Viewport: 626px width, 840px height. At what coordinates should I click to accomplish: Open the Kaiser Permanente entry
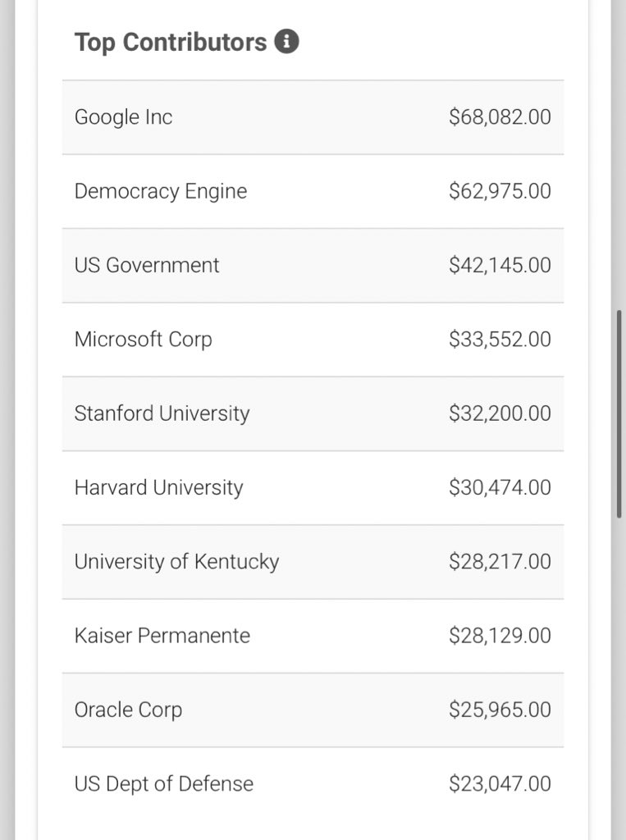(x=313, y=636)
